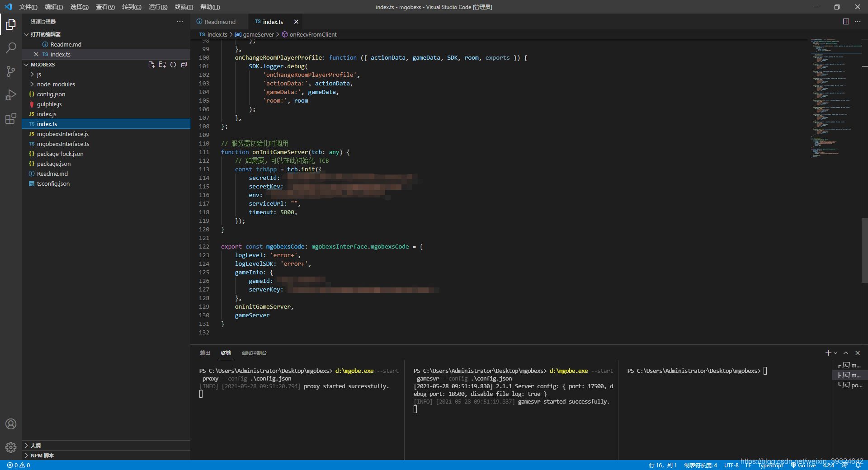Click the line and column indicator

coord(663,465)
